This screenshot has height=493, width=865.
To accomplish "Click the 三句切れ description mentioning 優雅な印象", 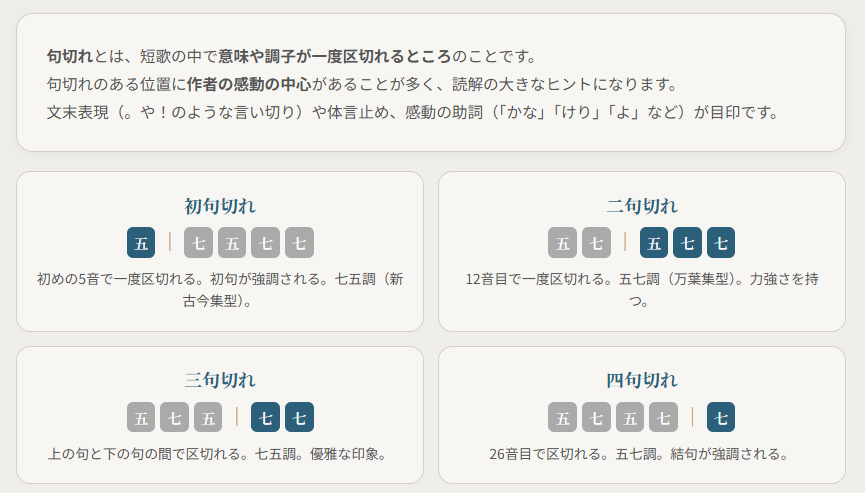I will pyautogui.click(x=219, y=454).
